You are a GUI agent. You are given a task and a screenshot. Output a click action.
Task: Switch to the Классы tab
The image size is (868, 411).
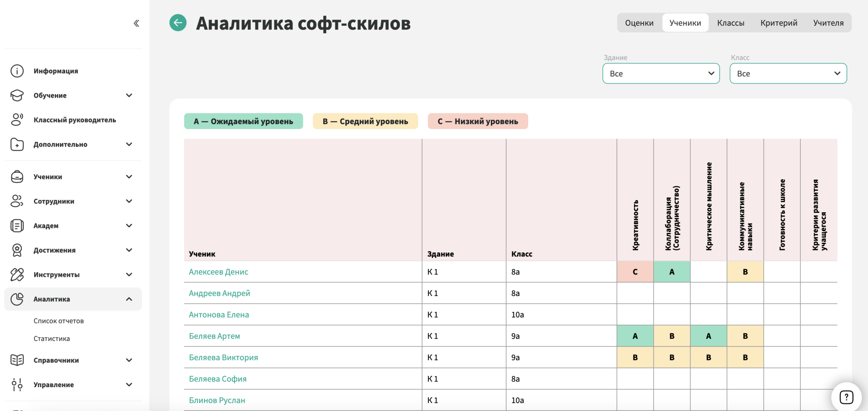tap(731, 23)
